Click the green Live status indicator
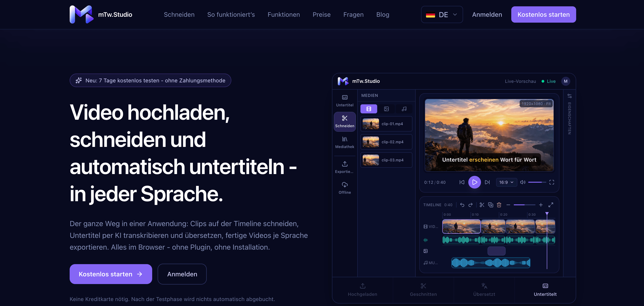Screen dimensions: 644x306 tap(549, 81)
